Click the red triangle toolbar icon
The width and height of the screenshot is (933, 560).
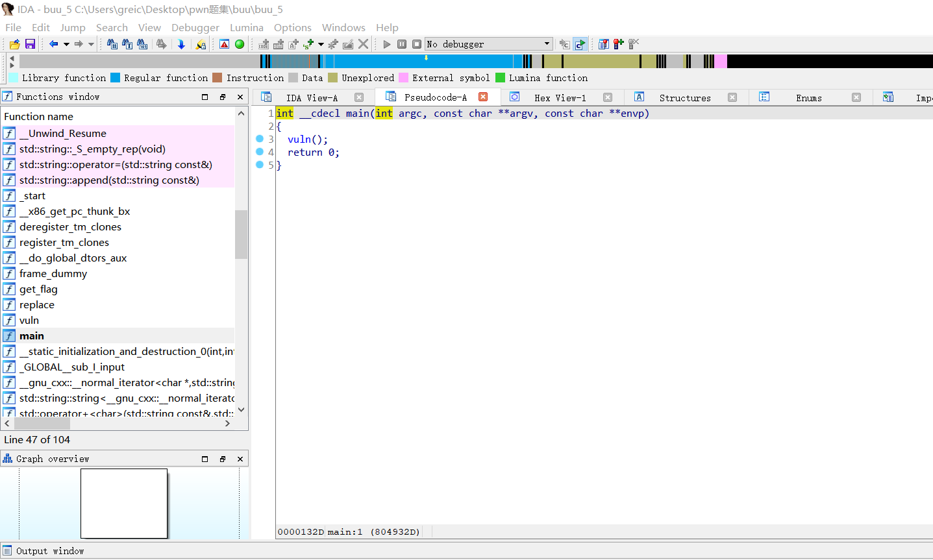[x=224, y=44]
